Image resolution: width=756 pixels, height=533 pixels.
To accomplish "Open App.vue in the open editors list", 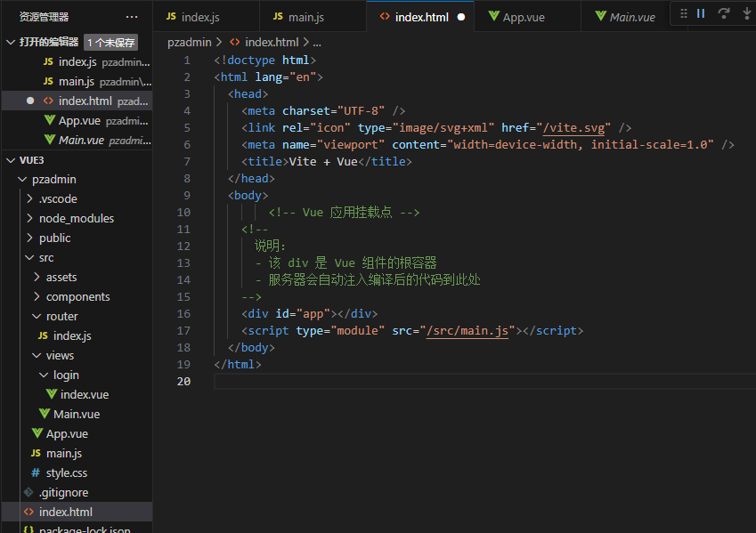I will point(77,120).
